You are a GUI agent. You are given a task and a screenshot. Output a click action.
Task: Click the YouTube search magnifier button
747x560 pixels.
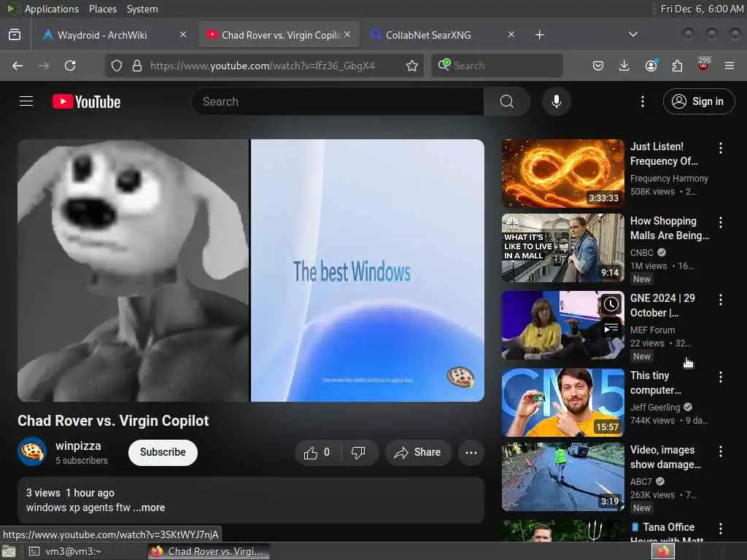(506, 101)
